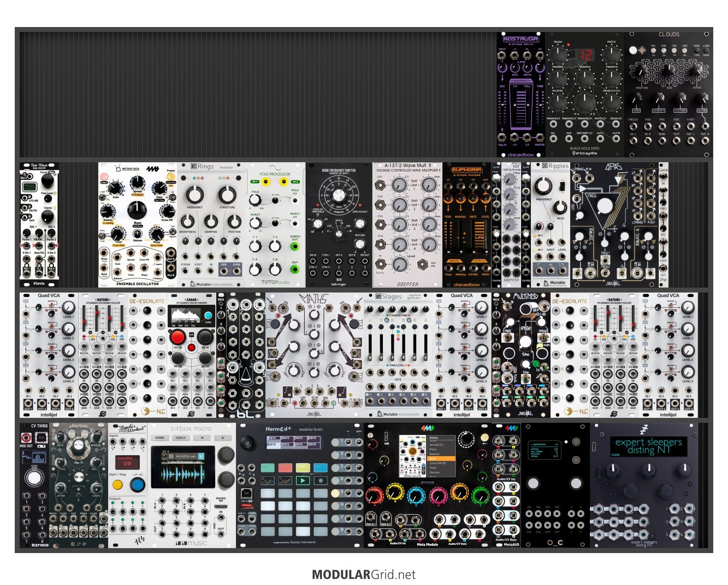Click the Hermod+ play button
728x585 pixels.
click(303, 480)
